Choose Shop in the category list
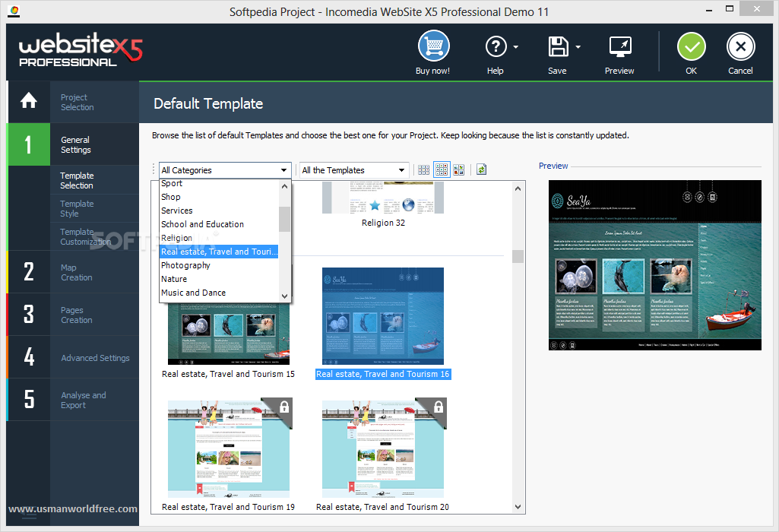The image size is (779, 532). tap(219, 197)
